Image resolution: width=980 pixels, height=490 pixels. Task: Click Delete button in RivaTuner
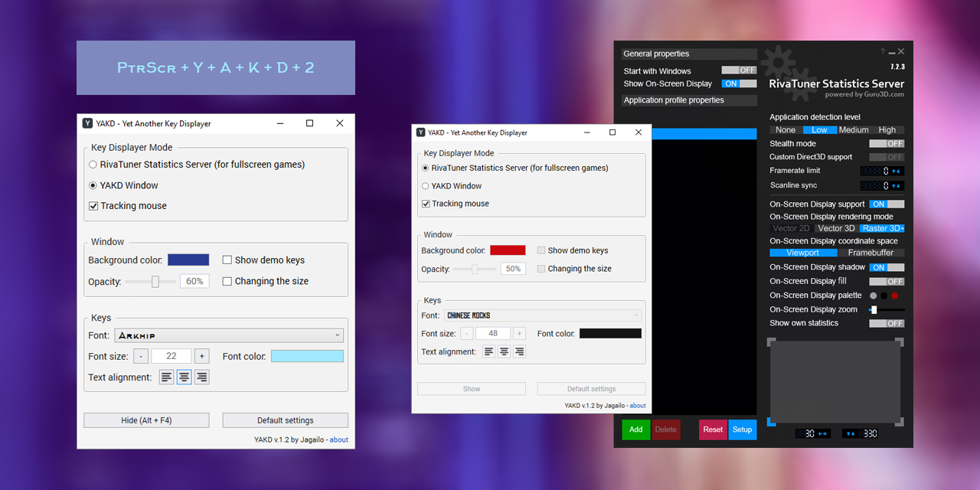pyautogui.click(x=665, y=430)
